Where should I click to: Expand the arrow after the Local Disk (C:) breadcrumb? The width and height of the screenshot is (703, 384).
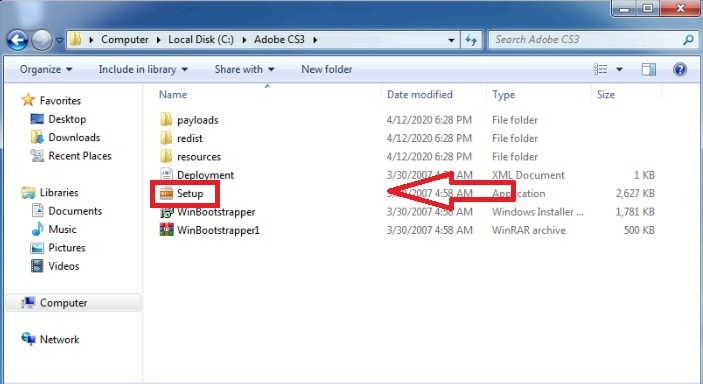coord(244,40)
